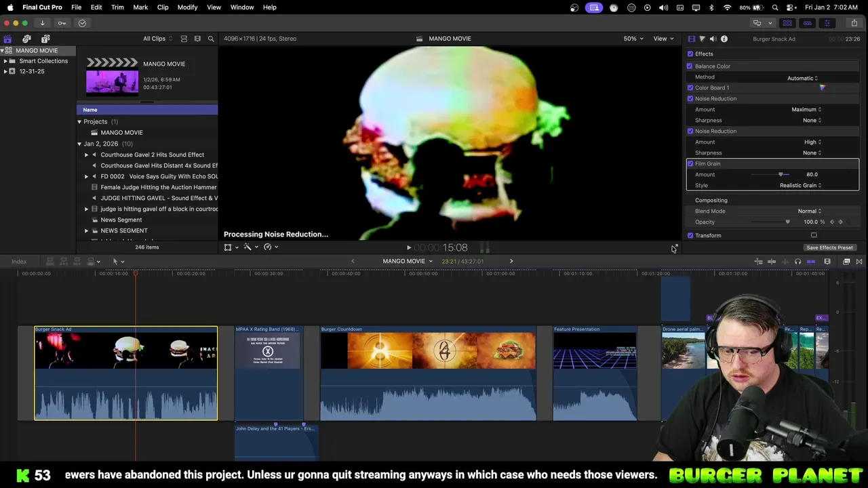Open the Background Tasks checkmark button

[x=82, y=23]
